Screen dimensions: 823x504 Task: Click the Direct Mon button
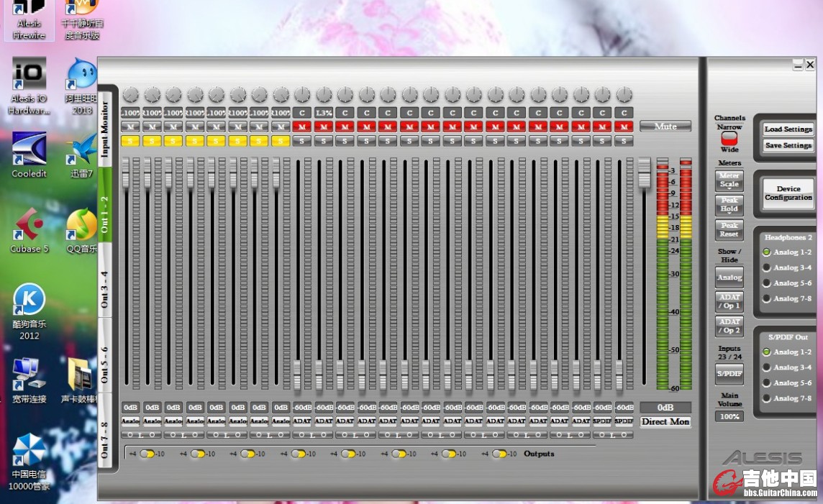pos(665,421)
